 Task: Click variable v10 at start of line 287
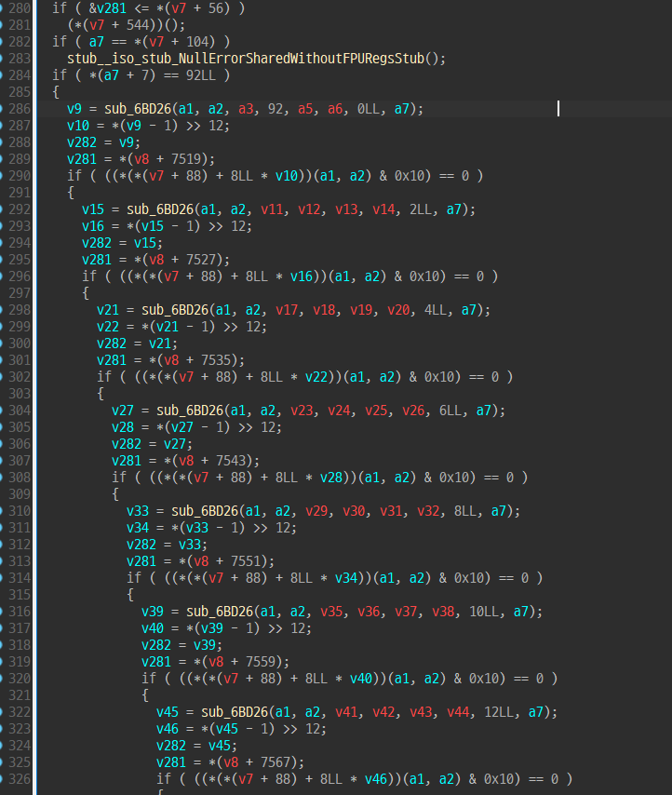78,126
